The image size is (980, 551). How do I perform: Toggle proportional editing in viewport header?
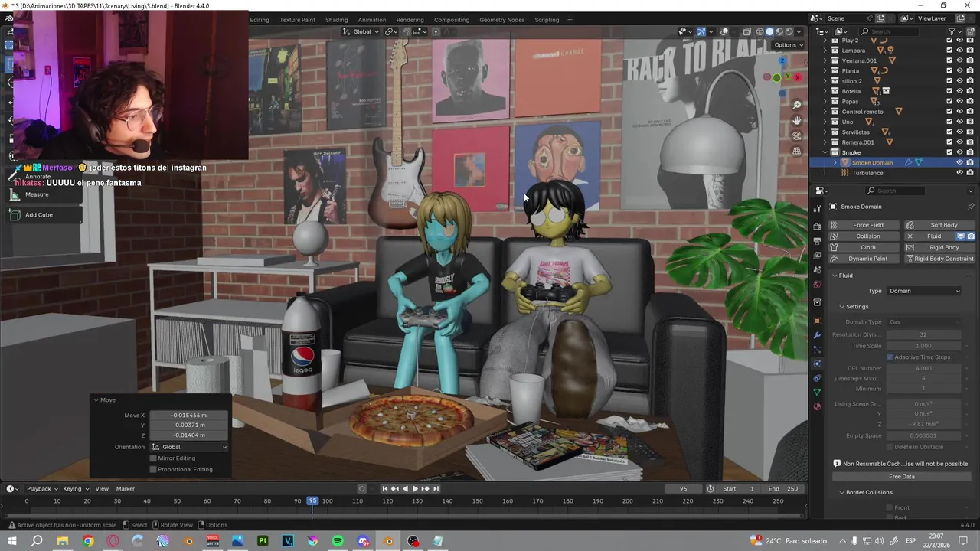(x=436, y=31)
